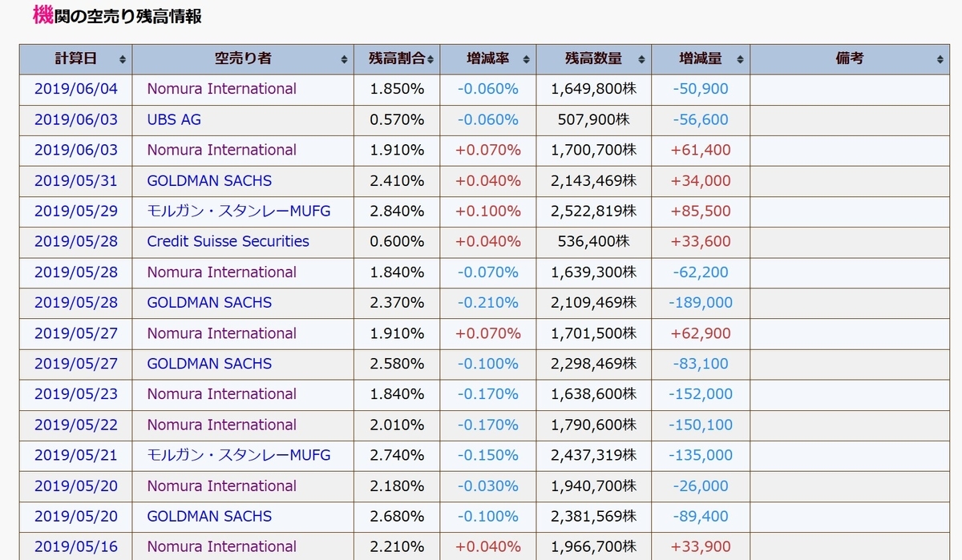This screenshot has height=560, width=962.
Task: Click the -189,000 change amount cell
Action: 701,303
